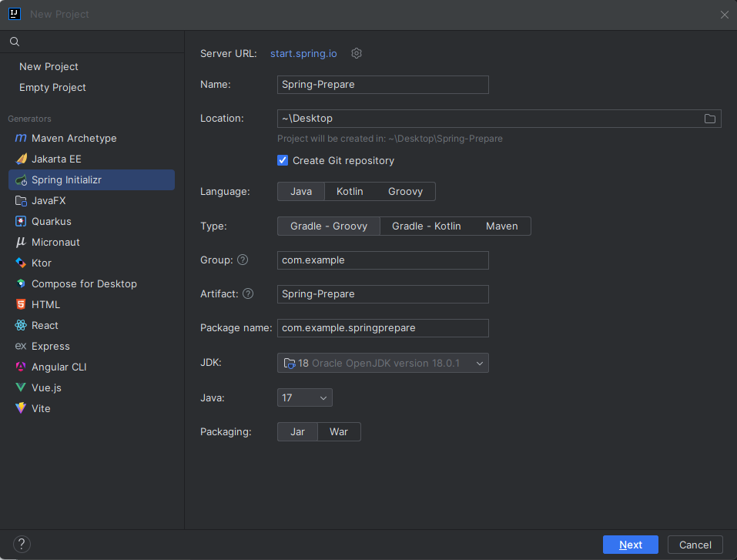Click the Vite icon
Image resolution: width=737 pixels, height=560 pixels.
(21, 408)
